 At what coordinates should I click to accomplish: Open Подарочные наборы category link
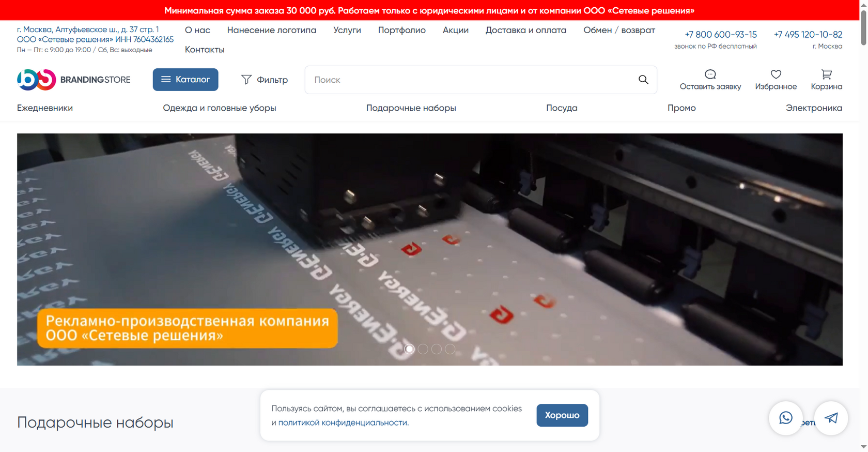411,108
